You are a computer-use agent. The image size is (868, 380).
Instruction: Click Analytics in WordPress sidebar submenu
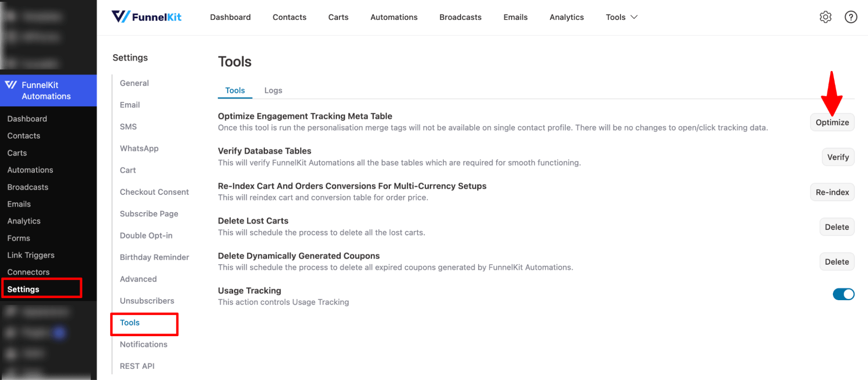point(23,221)
